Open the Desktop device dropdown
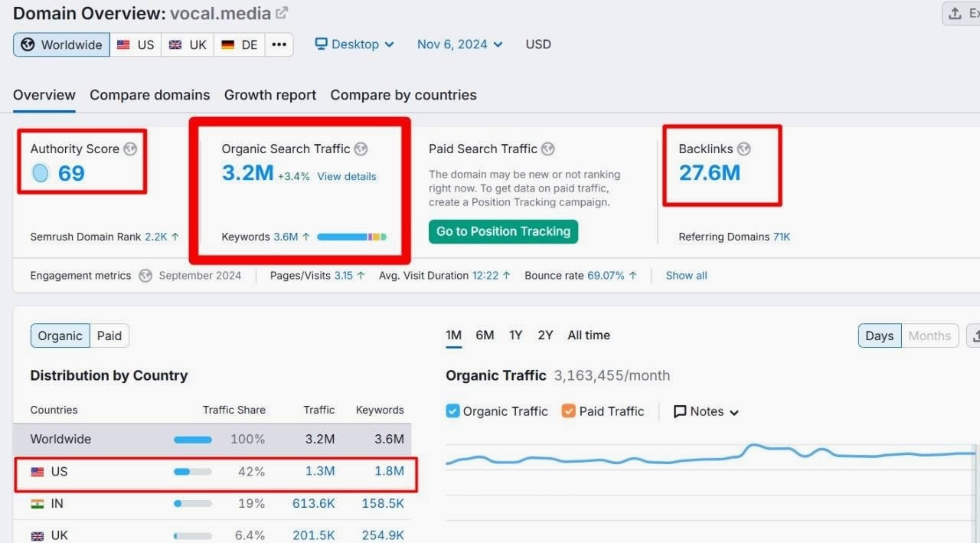980x543 pixels. coord(354,44)
